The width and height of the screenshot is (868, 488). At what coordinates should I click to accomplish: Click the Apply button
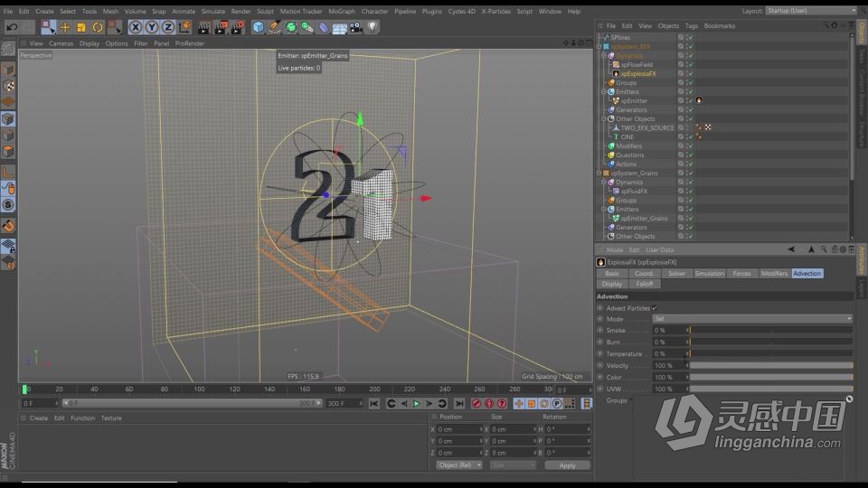click(568, 465)
